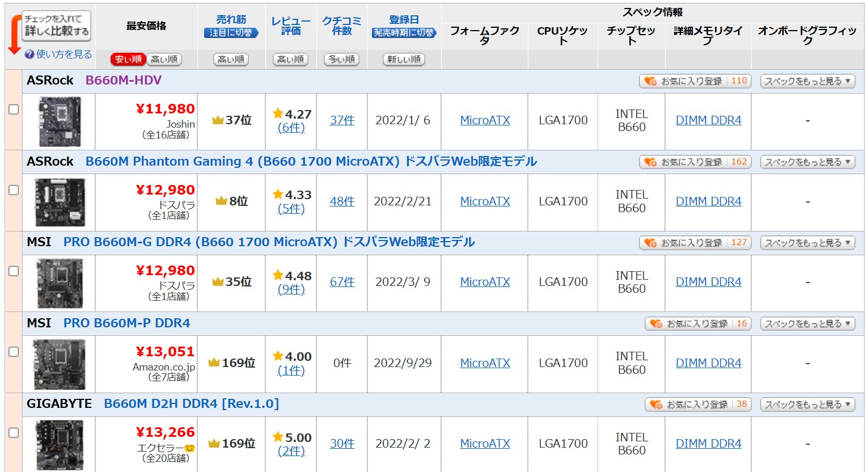Open the (9件) reviews for PRO B660M-G
The image size is (868, 472).
[291, 289]
